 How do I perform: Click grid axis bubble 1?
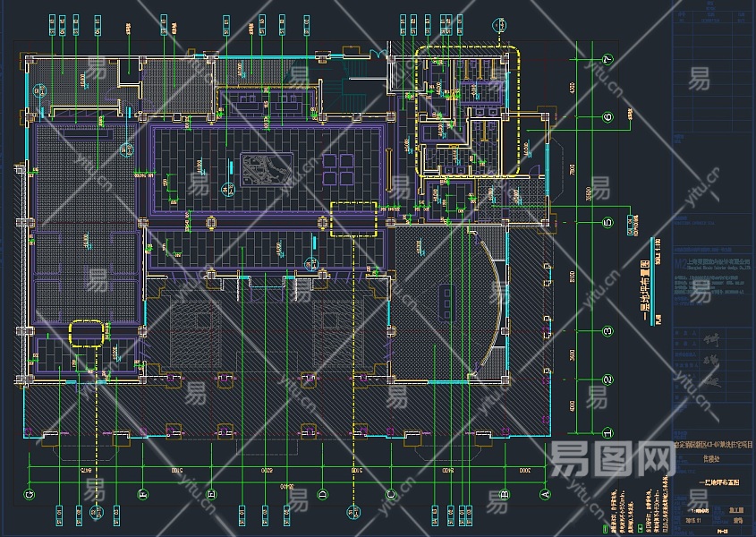[608, 433]
